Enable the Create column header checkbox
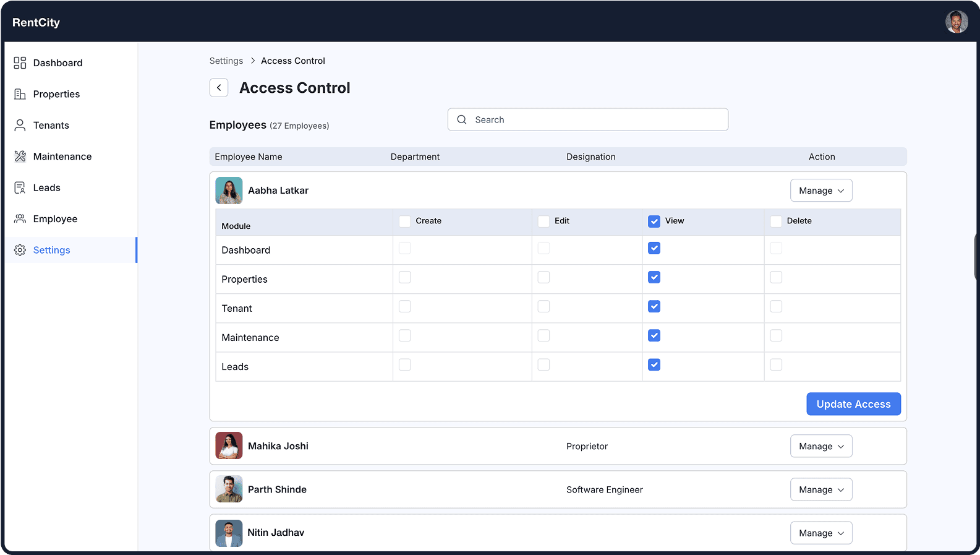The height and width of the screenshot is (555, 980). point(405,222)
